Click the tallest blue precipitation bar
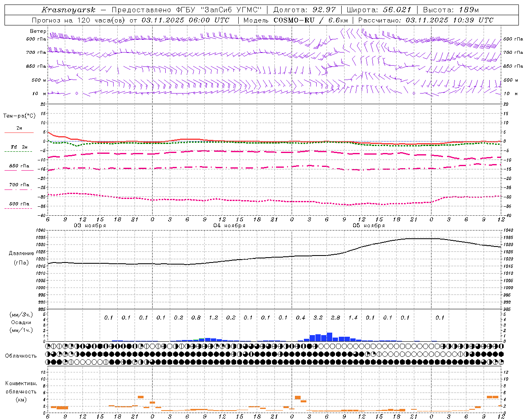Viewport: 525px width, 420px height. (329, 337)
